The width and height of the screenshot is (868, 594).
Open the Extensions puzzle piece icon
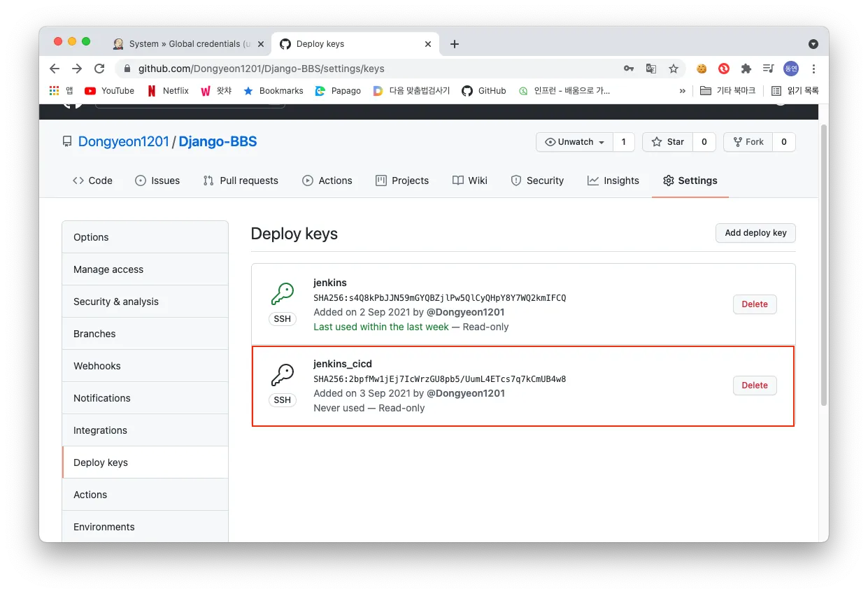tap(746, 69)
